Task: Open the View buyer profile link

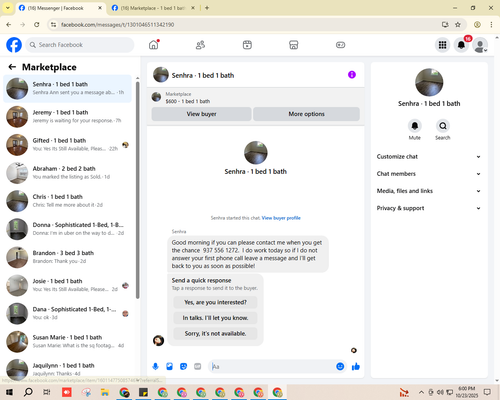Action: [x=281, y=218]
